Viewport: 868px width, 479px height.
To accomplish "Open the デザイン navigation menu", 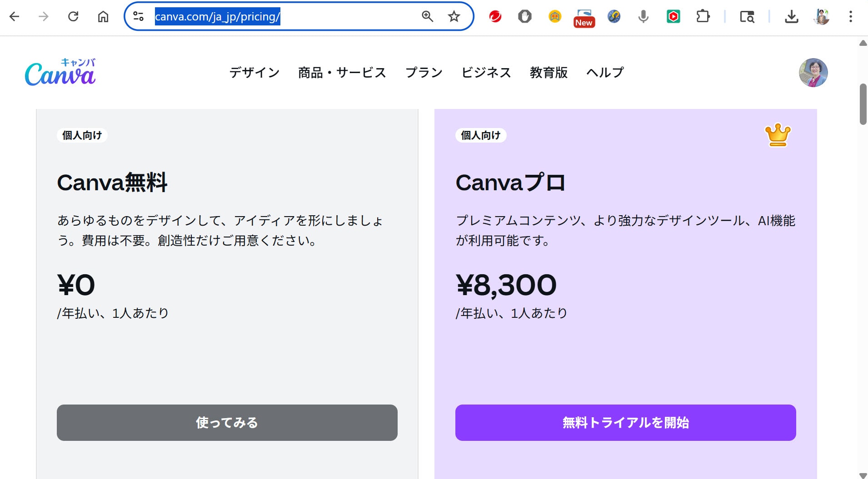I will click(x=254, y=73).
